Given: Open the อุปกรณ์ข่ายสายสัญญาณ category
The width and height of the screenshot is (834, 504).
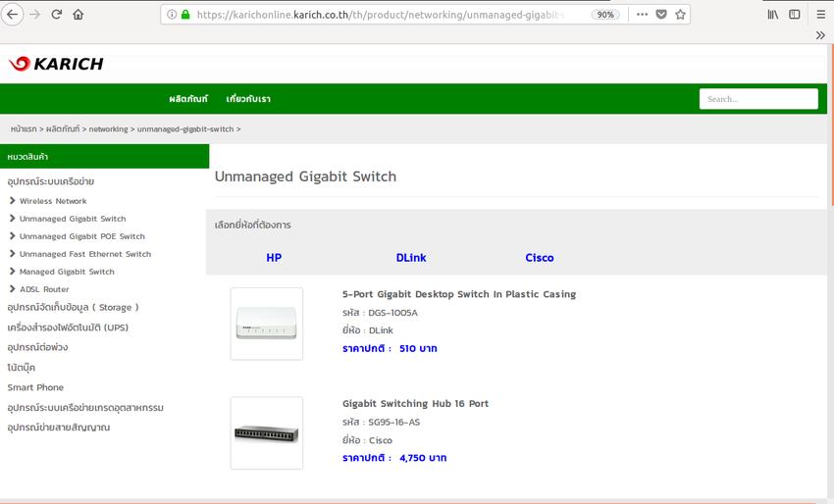Looking at the screenshot, I should coord(59,428).
